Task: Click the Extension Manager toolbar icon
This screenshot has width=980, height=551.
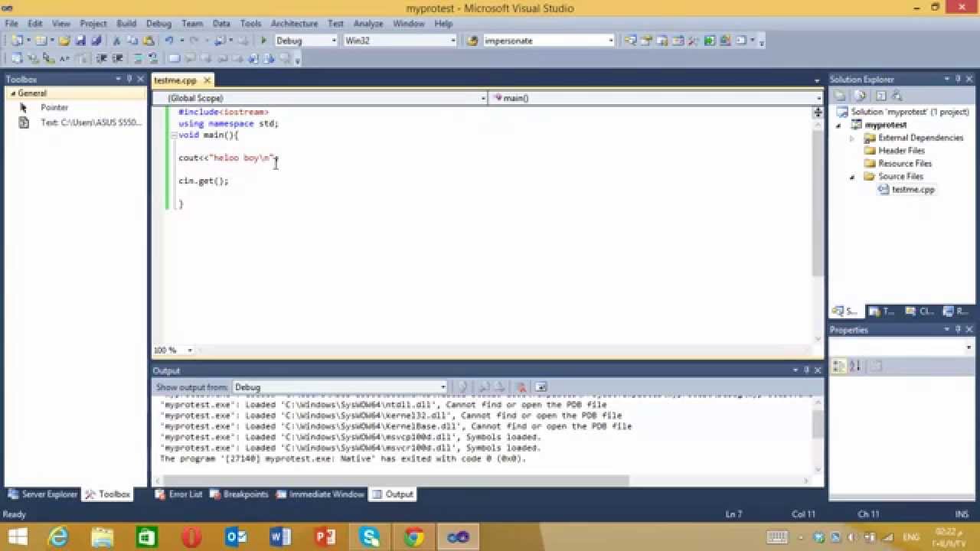Action: [725, 41]
